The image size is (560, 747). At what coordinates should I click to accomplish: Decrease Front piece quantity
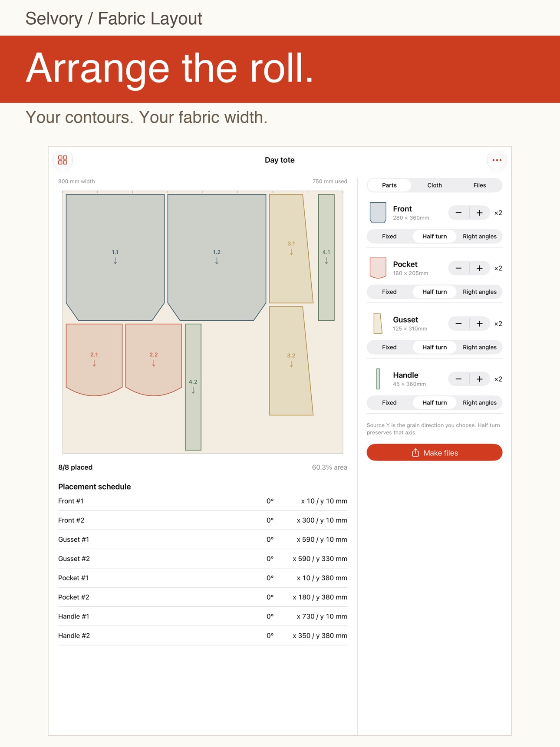tap(458, 213)
